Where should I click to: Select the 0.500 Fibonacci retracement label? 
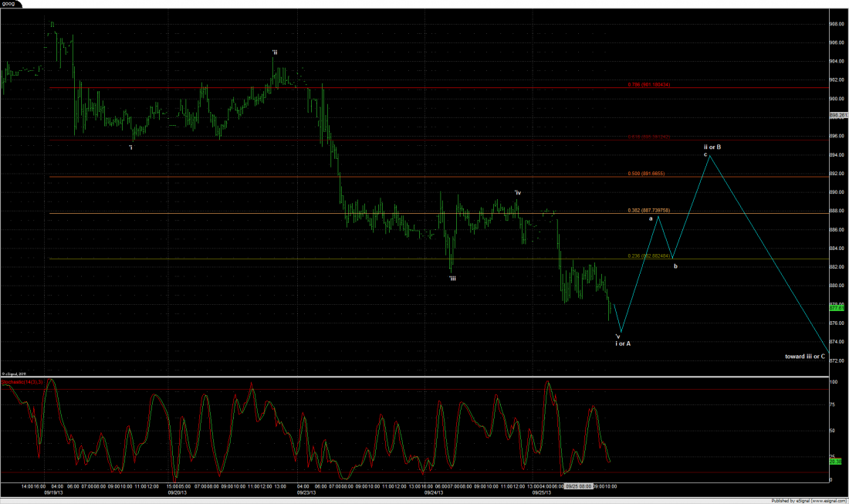tap(646, 174)
